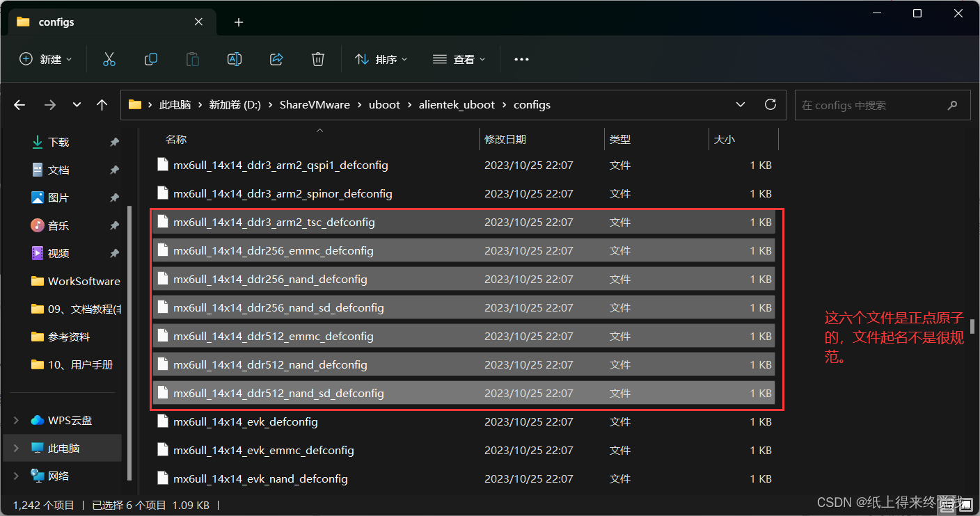Refresh the configs folder view
Viewport: 980px width, 516px height.
pos(770,104)
